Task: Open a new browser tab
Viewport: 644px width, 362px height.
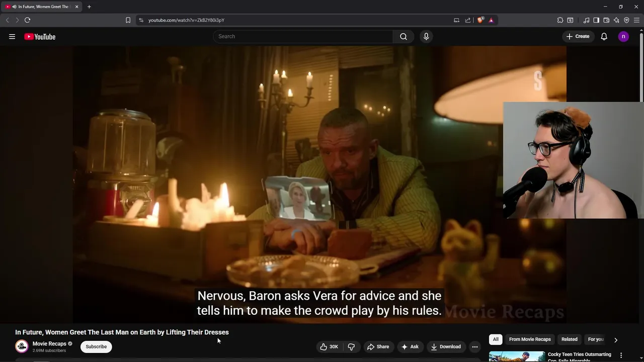Action: pos(89,7)
